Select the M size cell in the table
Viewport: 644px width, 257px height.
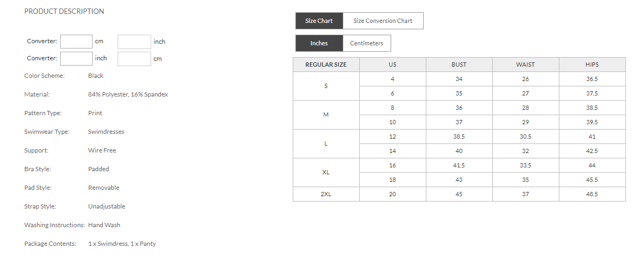[326, 115]
